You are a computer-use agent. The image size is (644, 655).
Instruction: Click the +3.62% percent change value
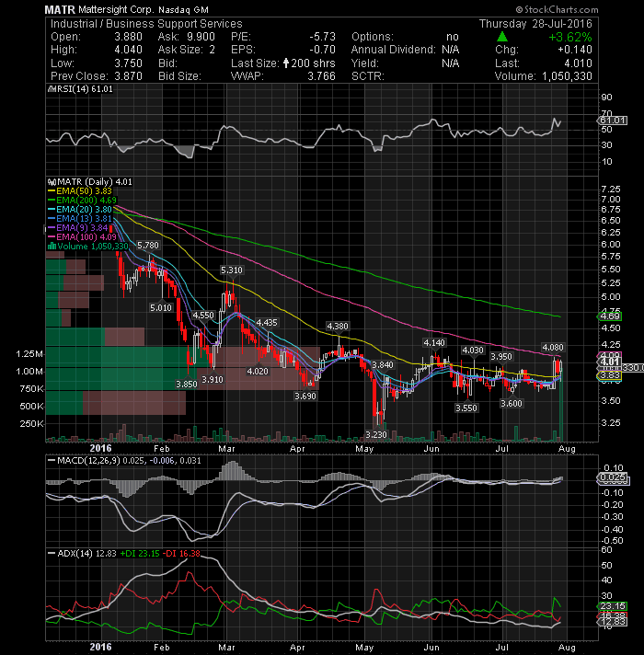[x=570, y=37]
